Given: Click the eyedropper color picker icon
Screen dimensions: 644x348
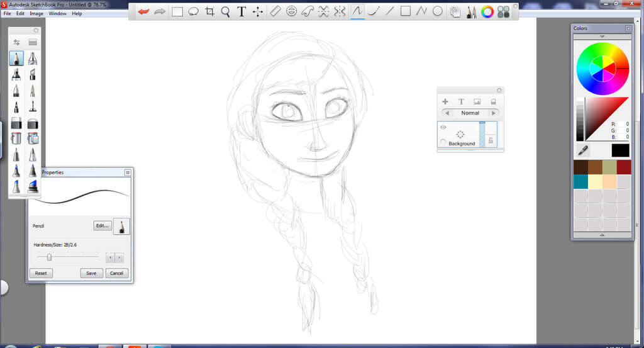Looking at the screenshot, I should [583, 150].
